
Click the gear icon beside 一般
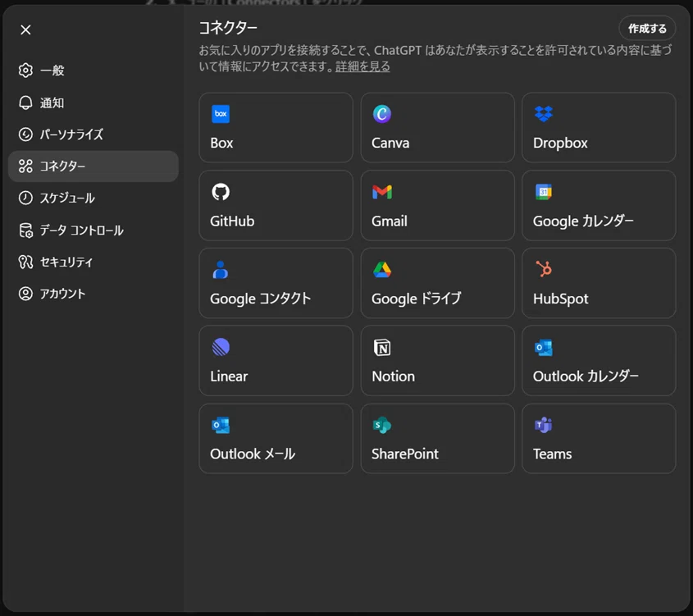25,71
